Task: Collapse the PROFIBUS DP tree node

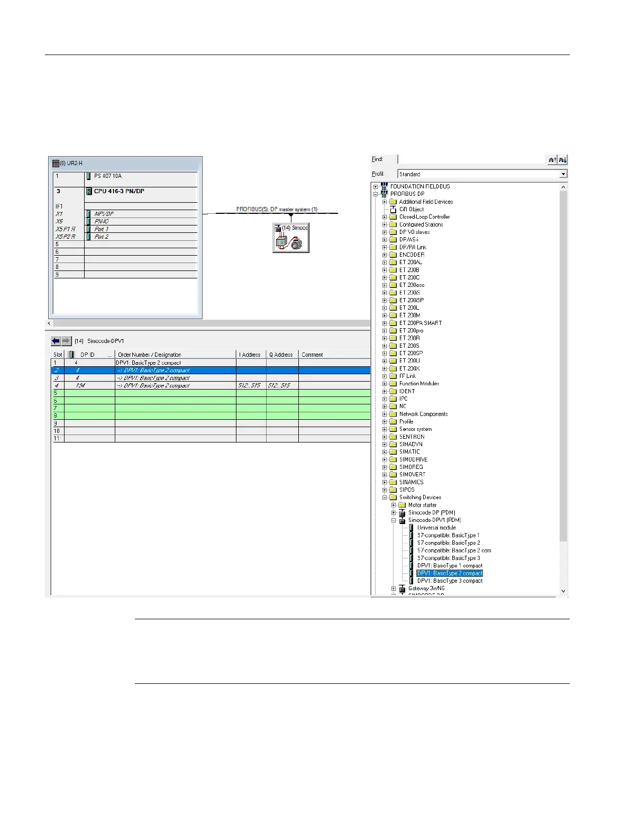Action: 376,194
